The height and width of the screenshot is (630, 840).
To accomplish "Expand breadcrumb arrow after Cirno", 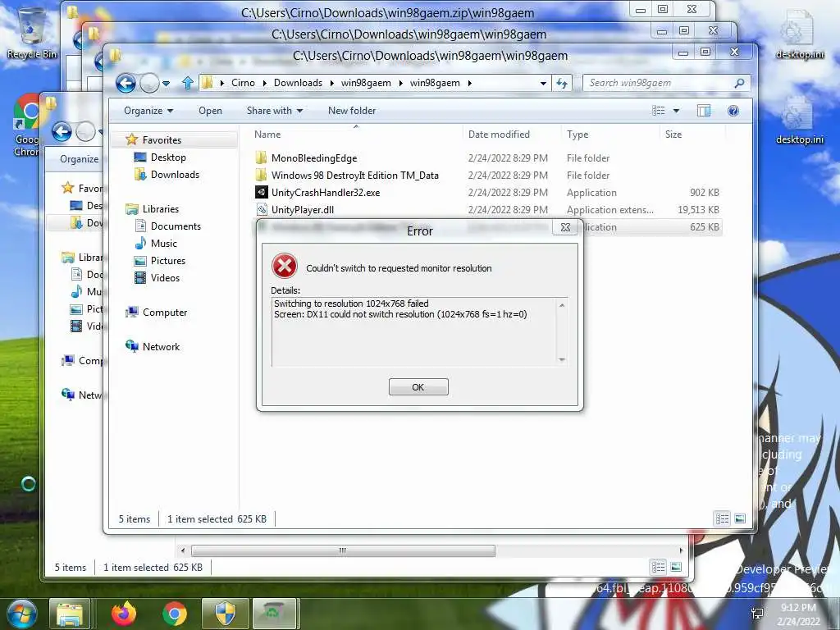I will (x=265, y=83).
